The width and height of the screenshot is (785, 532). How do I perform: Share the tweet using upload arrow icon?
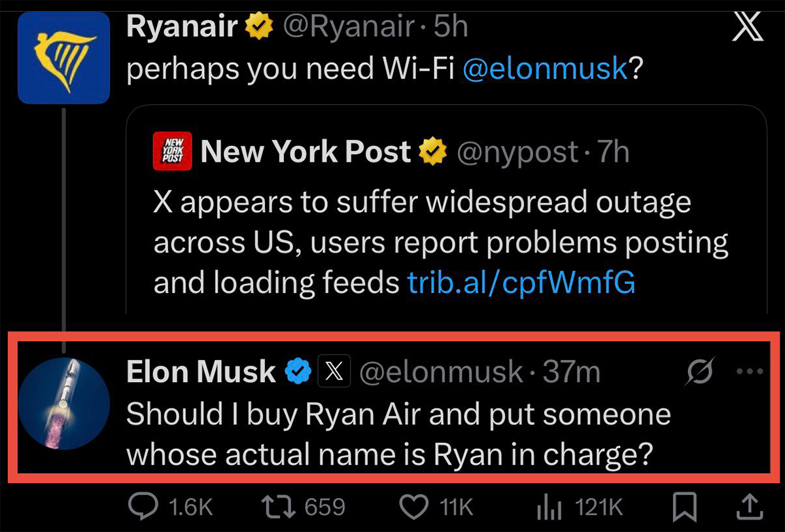[x=750, y=506]
